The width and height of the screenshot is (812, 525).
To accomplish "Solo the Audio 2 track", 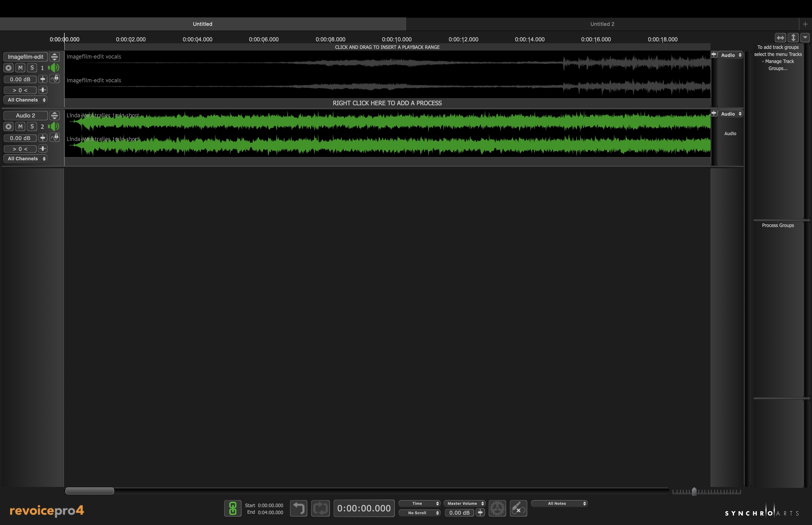I will (32, 126).
